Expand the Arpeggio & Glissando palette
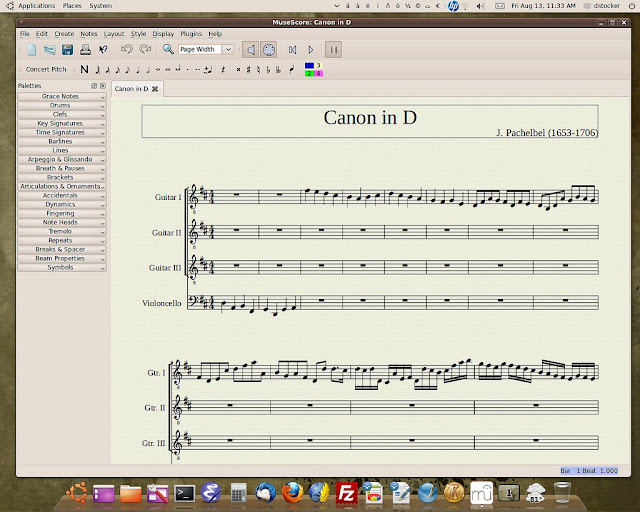Image resolution: width=640 pixels, height=512 pixels. point(62,159)
